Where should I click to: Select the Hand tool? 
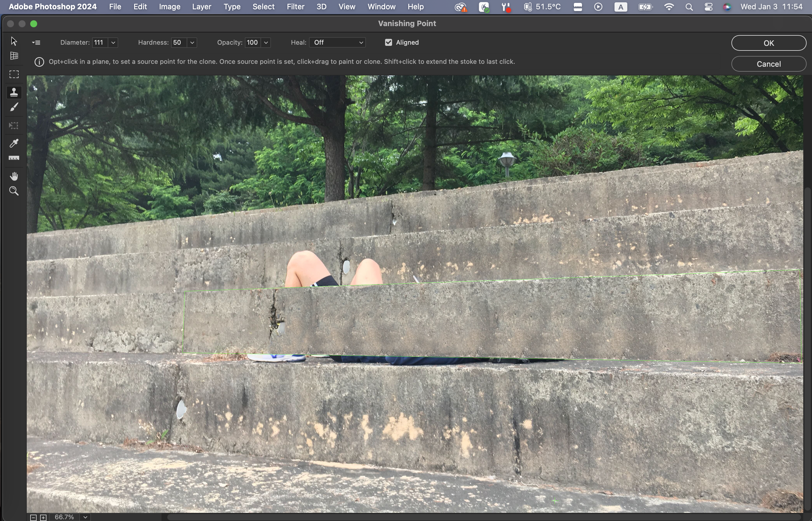[14, 176]
